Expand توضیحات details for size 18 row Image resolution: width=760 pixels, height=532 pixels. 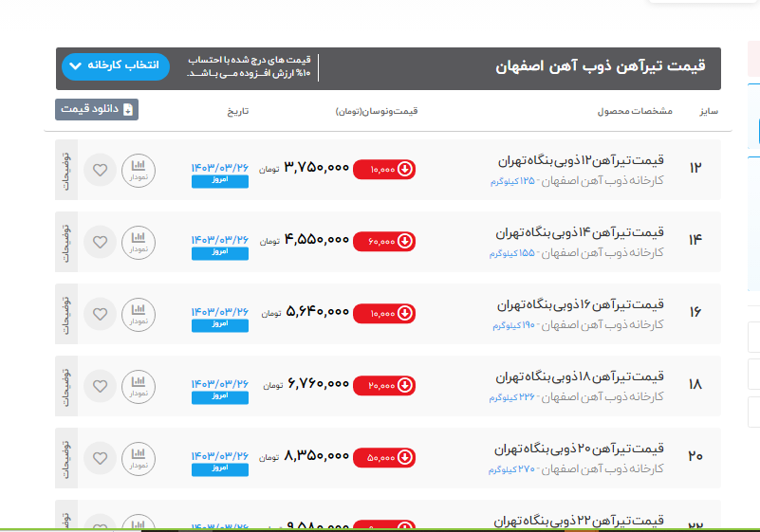[x=65, y=386]
